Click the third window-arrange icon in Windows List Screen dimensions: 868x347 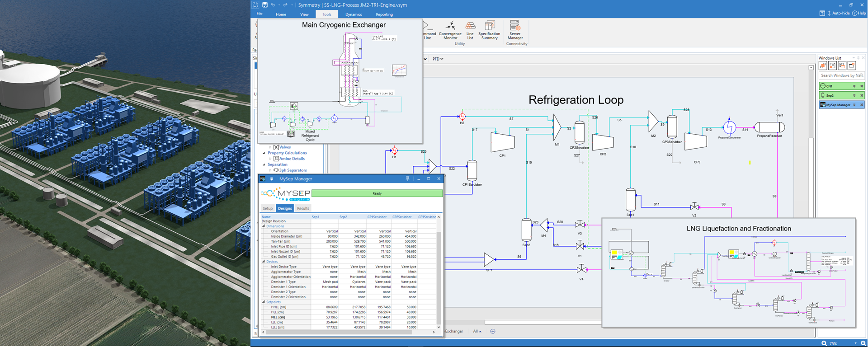[x=842, y=66]
